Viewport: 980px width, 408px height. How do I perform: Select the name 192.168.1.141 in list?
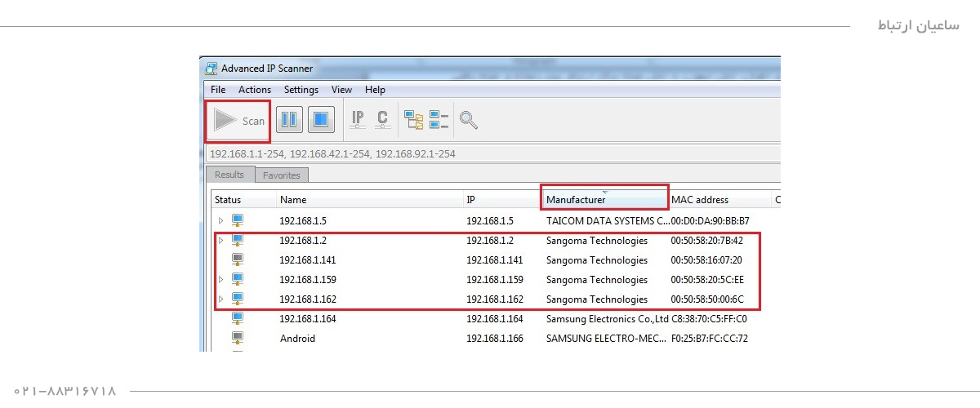(x=308, y=260)
